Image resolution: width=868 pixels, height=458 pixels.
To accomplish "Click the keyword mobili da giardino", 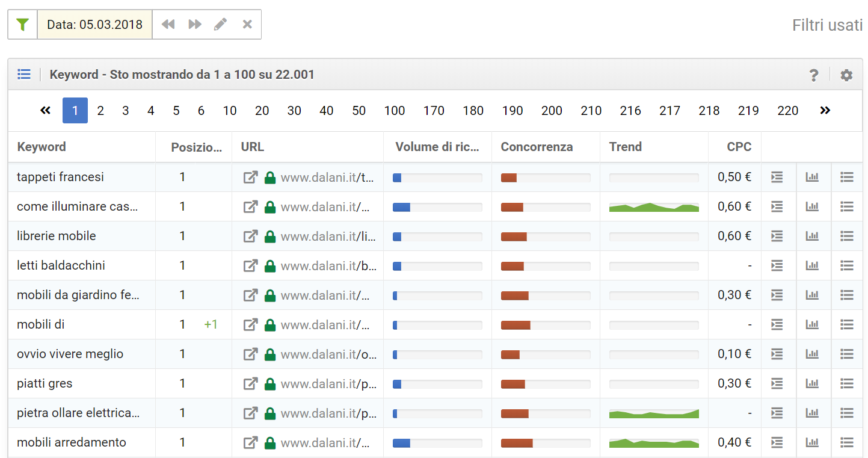I will [x=78, y=295].
